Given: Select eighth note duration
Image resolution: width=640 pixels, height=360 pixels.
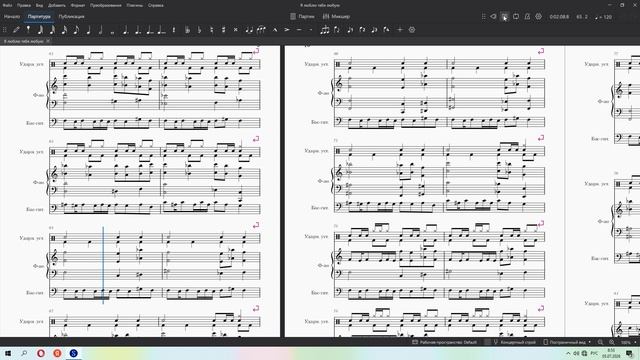Looking at the screenshot, I should point(76,29).
